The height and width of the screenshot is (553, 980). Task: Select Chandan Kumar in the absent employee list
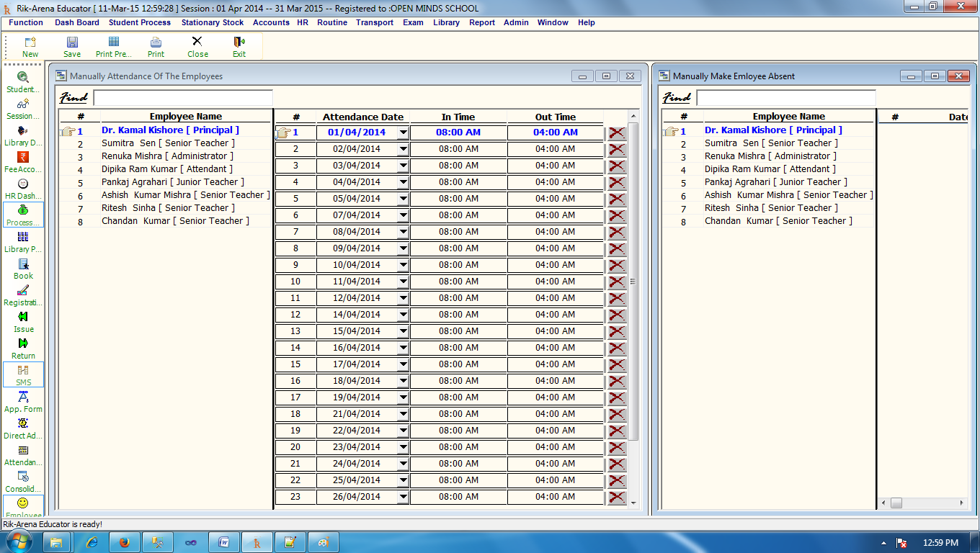778,221
